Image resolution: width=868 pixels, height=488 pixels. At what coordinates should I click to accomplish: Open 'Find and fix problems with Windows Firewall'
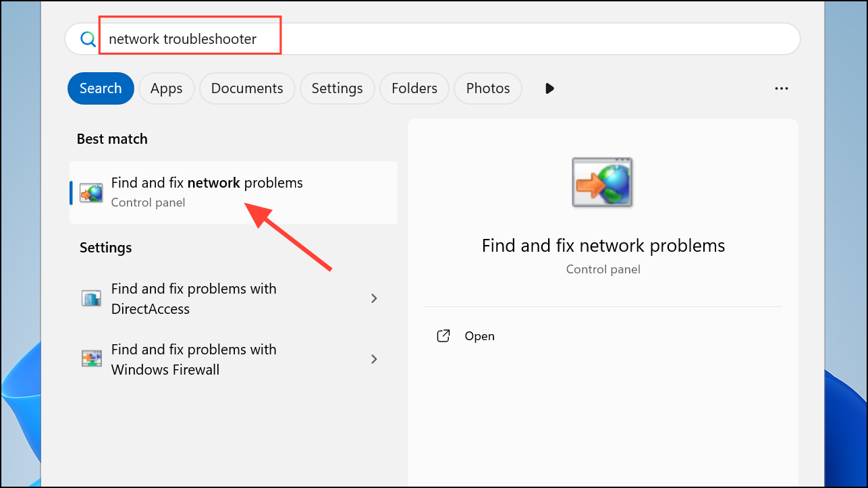pyautogui.click(x=234, y=359)
